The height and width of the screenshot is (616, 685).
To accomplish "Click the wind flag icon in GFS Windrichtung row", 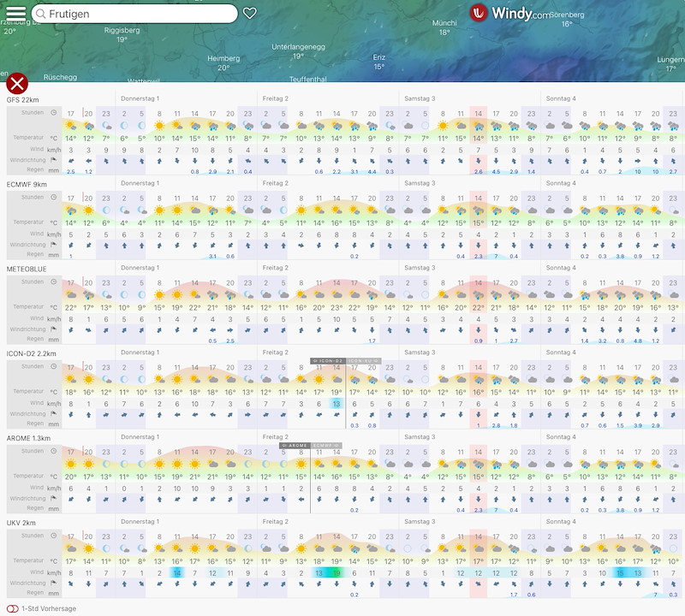I will pyautogui.click(x=54, y=160).
